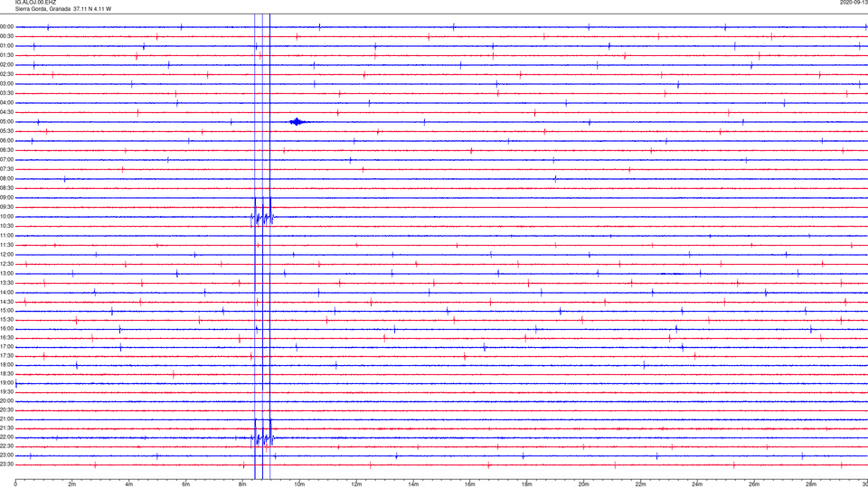Click the pulse signal on the 22:00 trace
Screen dimensions: 868x488
(x=262, y=437)
